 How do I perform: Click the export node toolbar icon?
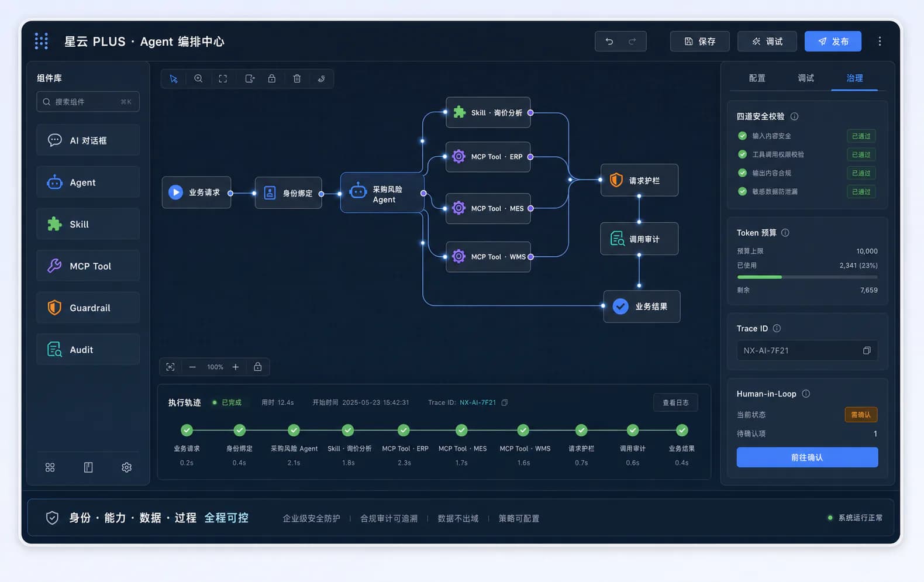click(x=250, y=79)
